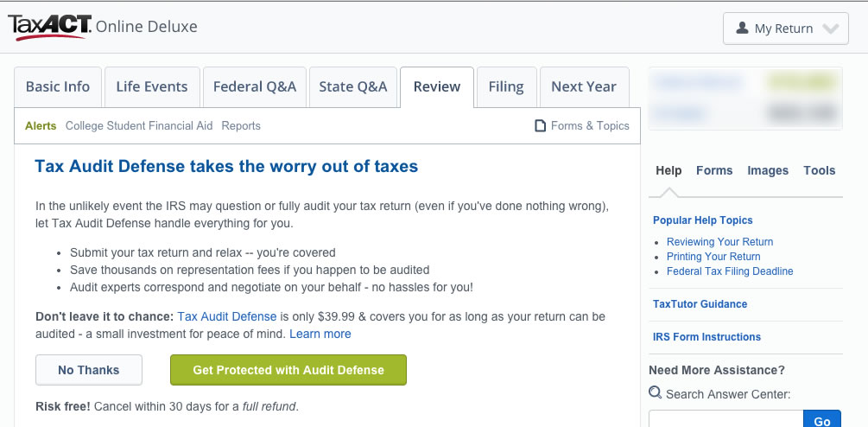Open Reviewing Your Return help topic
Viewport: 868px width, 427px height.
coord(719,241)
